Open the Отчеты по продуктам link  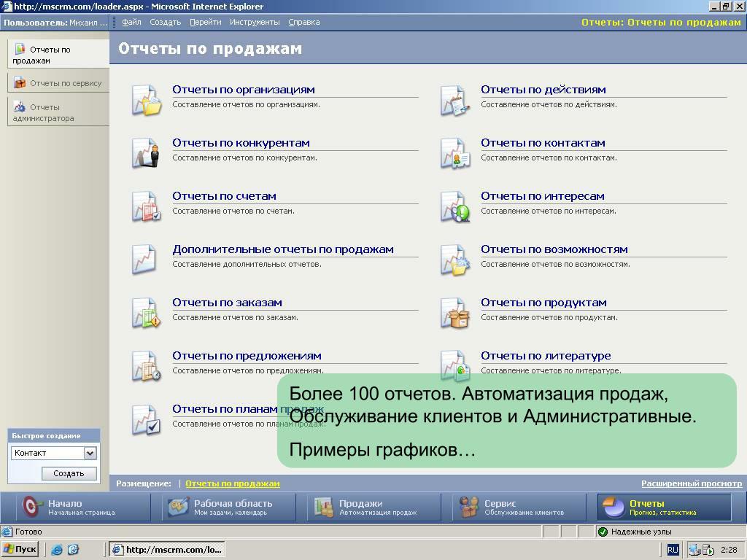(543, 303)
